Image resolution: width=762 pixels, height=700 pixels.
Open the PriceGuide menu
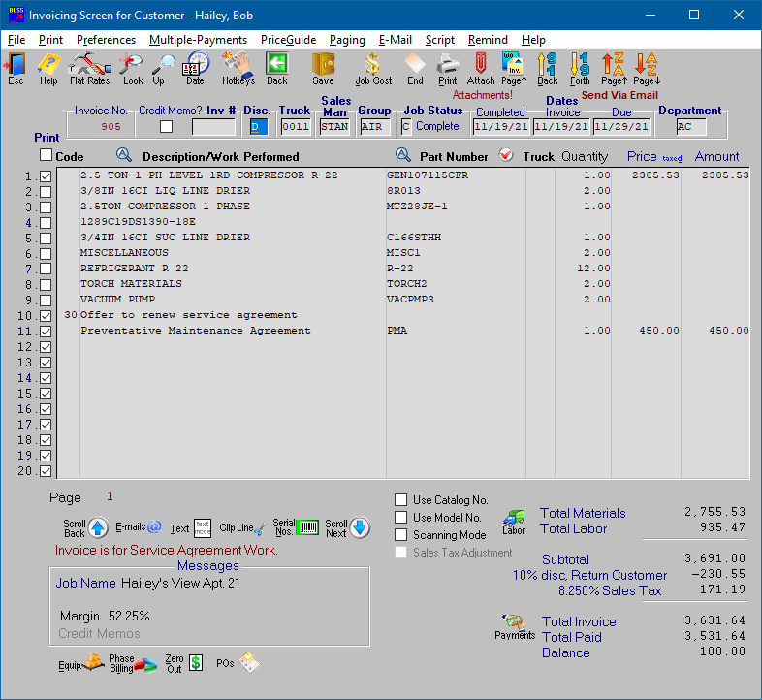coord(288,40)
